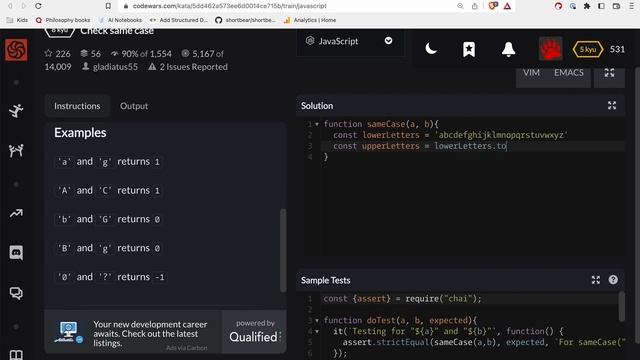Viewport: 640px width, 360px height.
Task: Open the browser hamburger menu
Action: (x=631, y=6)
